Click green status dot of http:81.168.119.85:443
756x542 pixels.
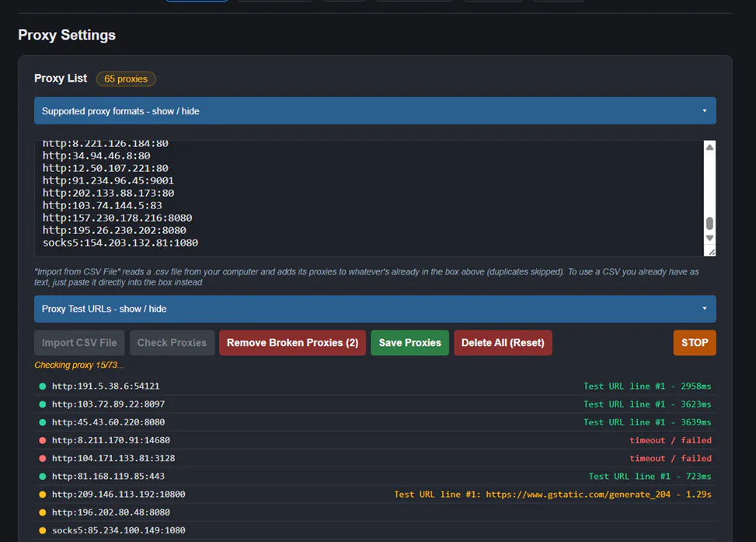coord(43,477)
